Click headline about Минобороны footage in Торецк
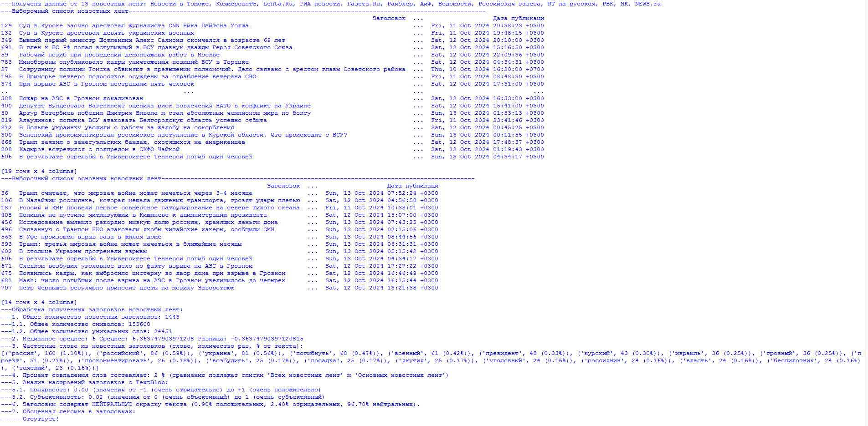Image resolution: width=868 pixels, height=426 pixels. [134, 62]
